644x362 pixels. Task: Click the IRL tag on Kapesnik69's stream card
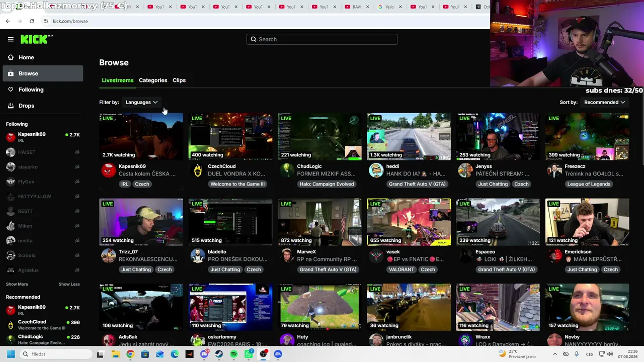pyautogui.click(x=125, y=184)
